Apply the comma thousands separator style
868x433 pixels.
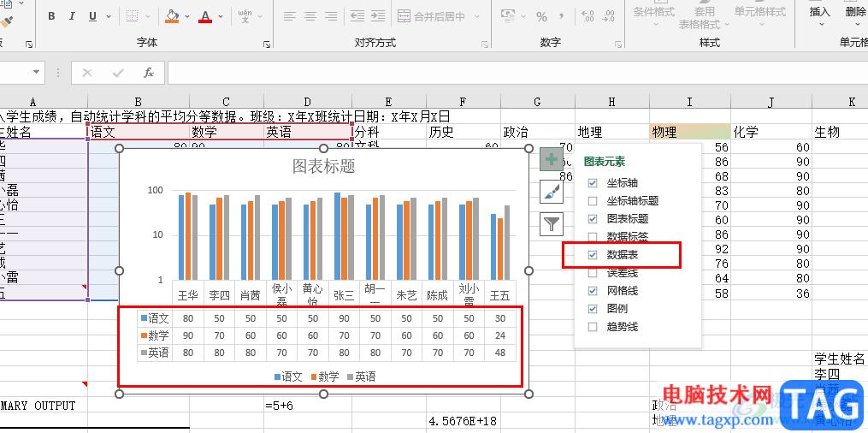coord(563,16)
